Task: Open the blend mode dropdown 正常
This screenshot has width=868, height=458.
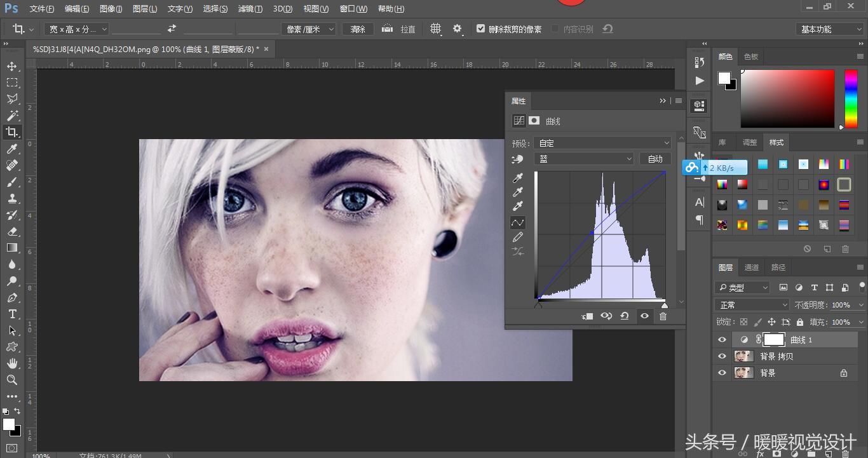Action: point(752,305)
